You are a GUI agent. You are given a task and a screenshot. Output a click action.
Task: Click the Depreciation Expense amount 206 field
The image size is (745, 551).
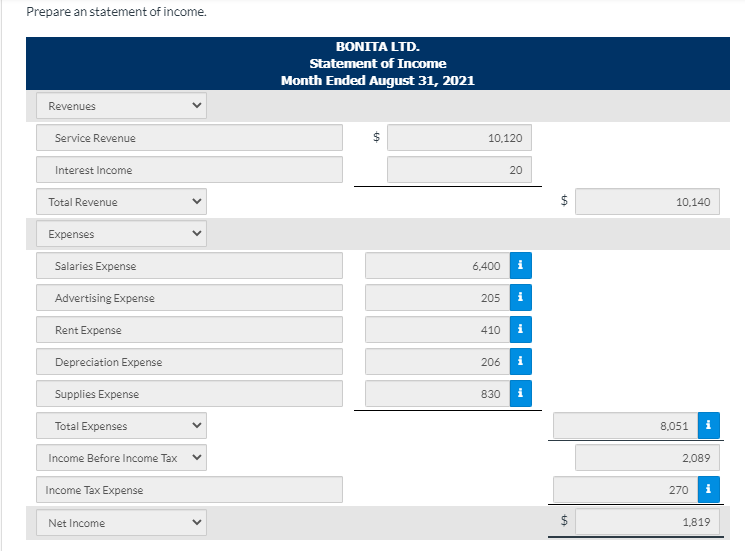(x=438, y=361)
